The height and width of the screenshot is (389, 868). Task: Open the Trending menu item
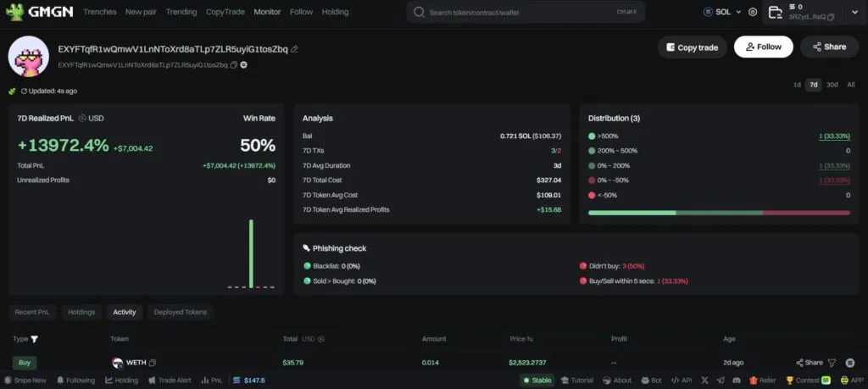(x=181, y=13)
